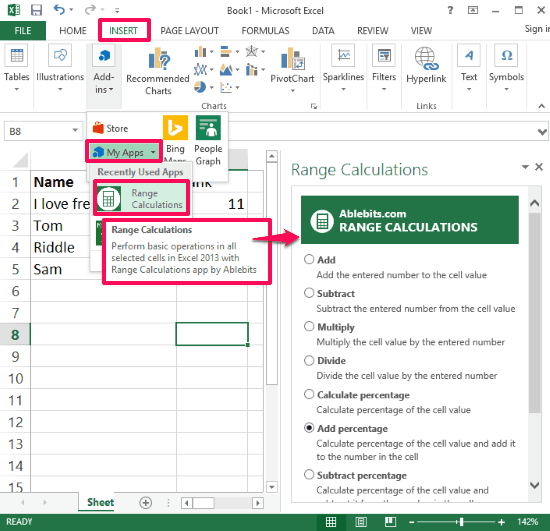Insert a bar chart from the ribbon
Screen dimensions: 550x531
pos(226,52)
